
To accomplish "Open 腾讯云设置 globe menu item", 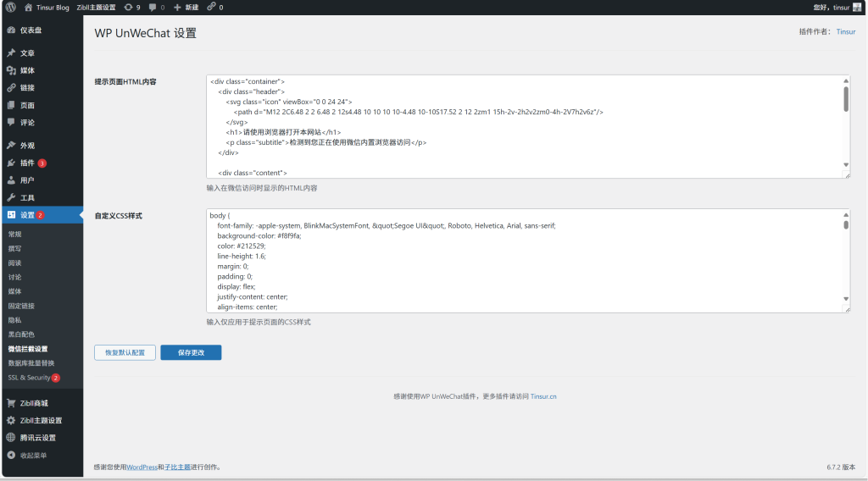I will click(37, 438).
